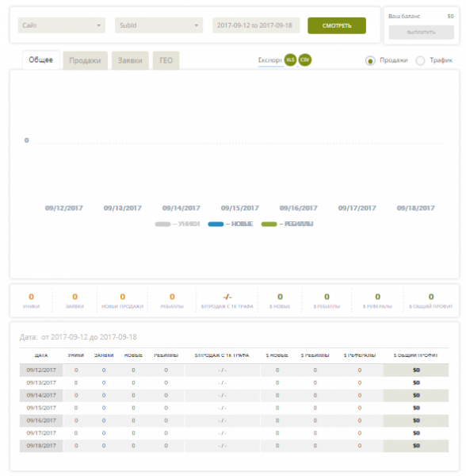The width and height of the screenshot is (466, 476).
Task: Click the $ Общий профит column header
Action: (415, 355)
